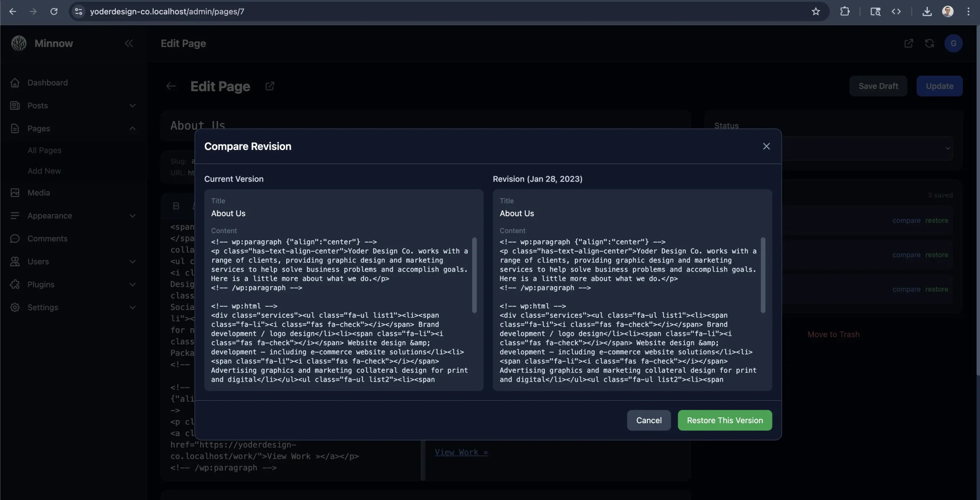The image size is (980, 500).
Task: Bookmark this page with the star icon
Action: coord(816,11)
